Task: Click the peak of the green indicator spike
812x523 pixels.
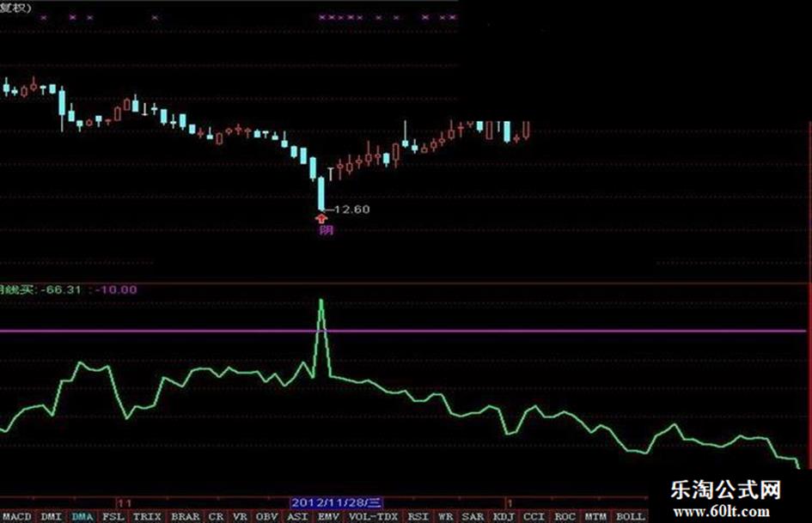Action: 321,301
